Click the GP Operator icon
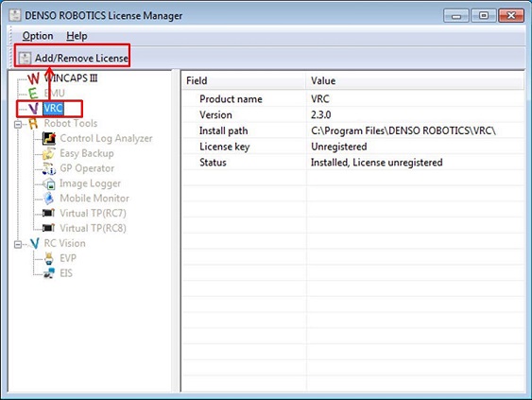Viewport: 532px width, 400px height. [x=49, y=168]
